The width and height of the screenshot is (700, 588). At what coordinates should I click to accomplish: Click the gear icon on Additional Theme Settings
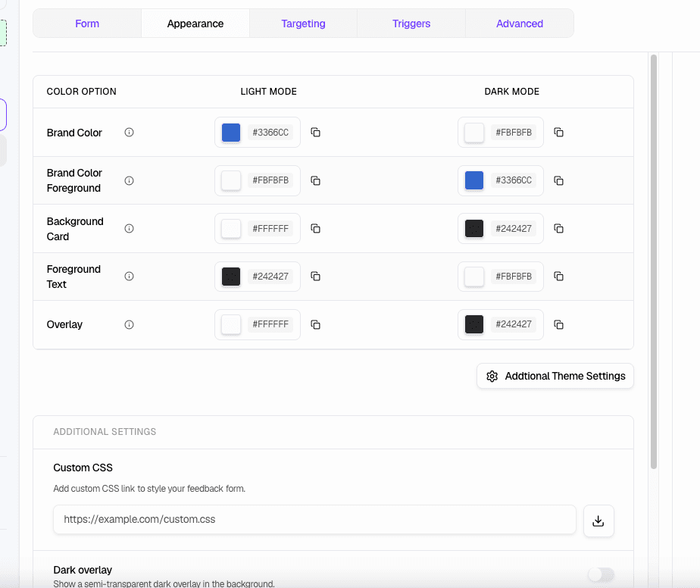(x=492, y=376)
